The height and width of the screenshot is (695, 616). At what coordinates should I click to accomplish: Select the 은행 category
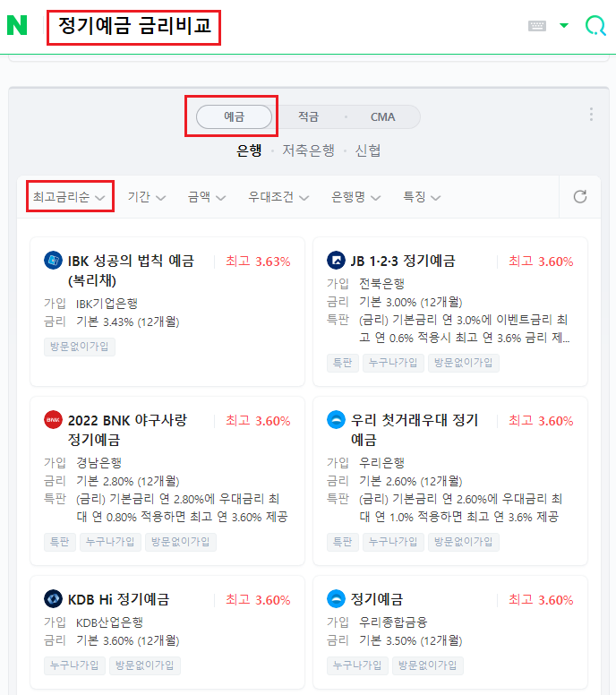(249, 150)
